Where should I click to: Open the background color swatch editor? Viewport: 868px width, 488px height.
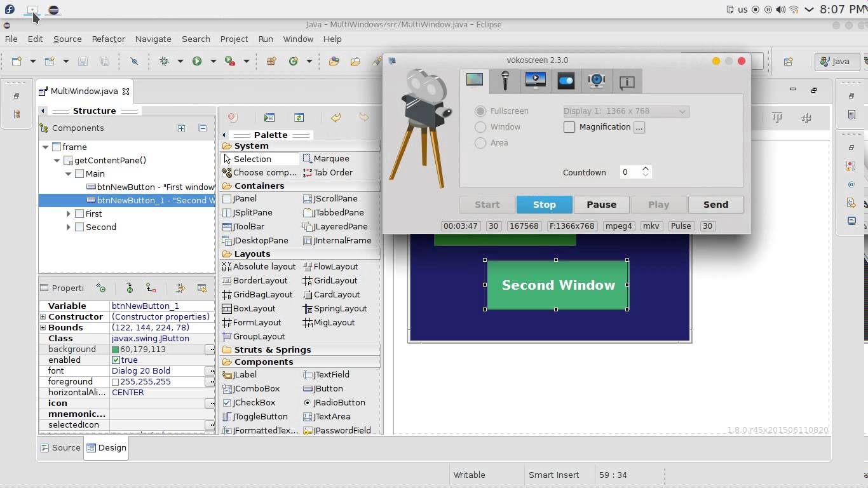coord(211,349)
